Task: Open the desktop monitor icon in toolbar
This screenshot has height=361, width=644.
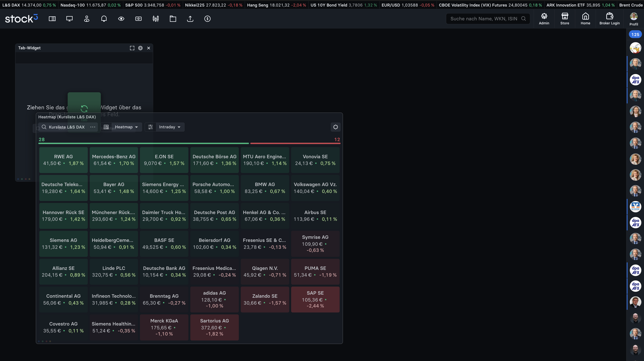Action: click(69, 19)
